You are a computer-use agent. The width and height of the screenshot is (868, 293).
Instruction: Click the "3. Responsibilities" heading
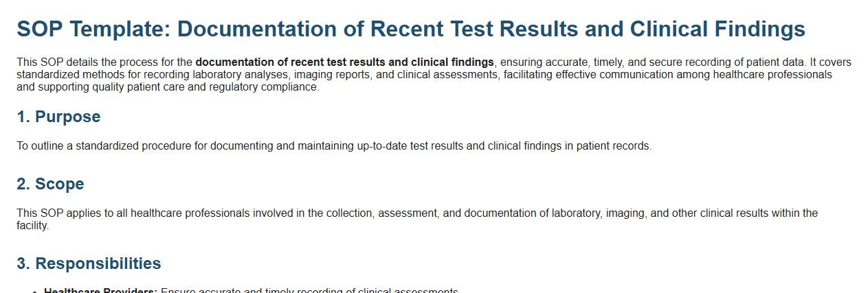(89, 263)
